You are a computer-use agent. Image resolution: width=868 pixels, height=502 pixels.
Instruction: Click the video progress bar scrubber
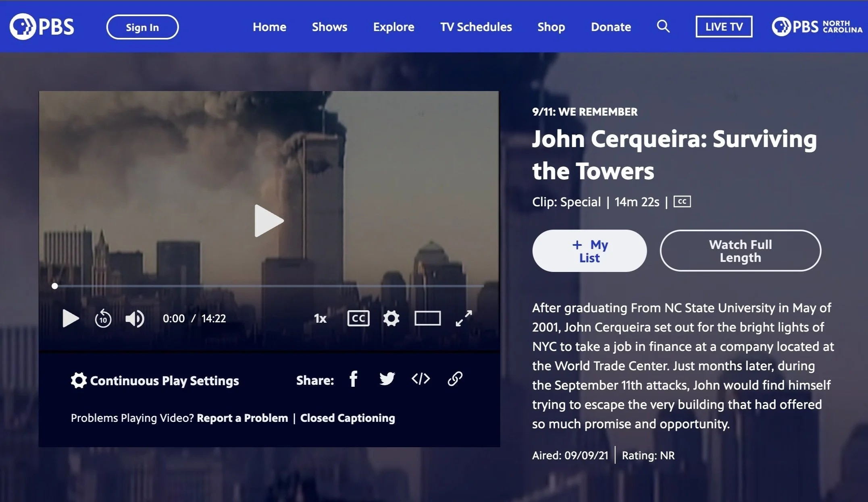click(55, 286)
